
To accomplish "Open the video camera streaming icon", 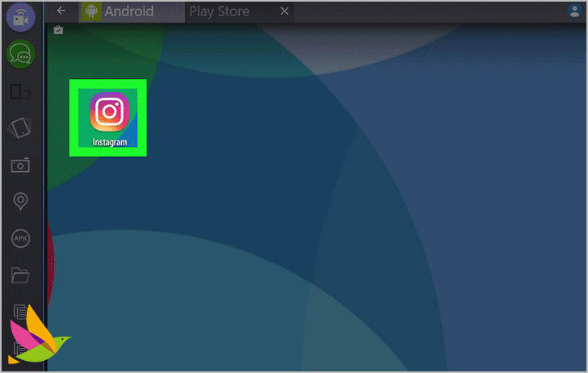I will point(21,17).
